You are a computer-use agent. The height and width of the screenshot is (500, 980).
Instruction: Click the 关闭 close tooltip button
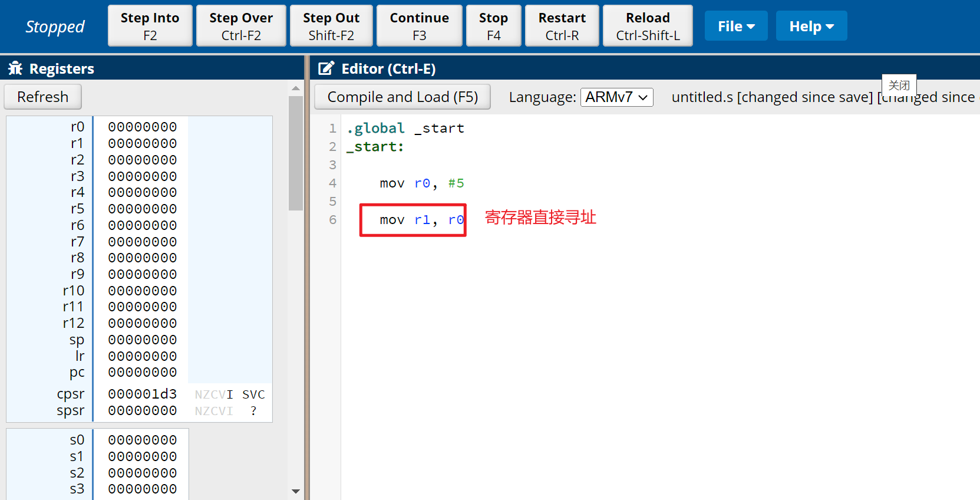coord(899,85)
